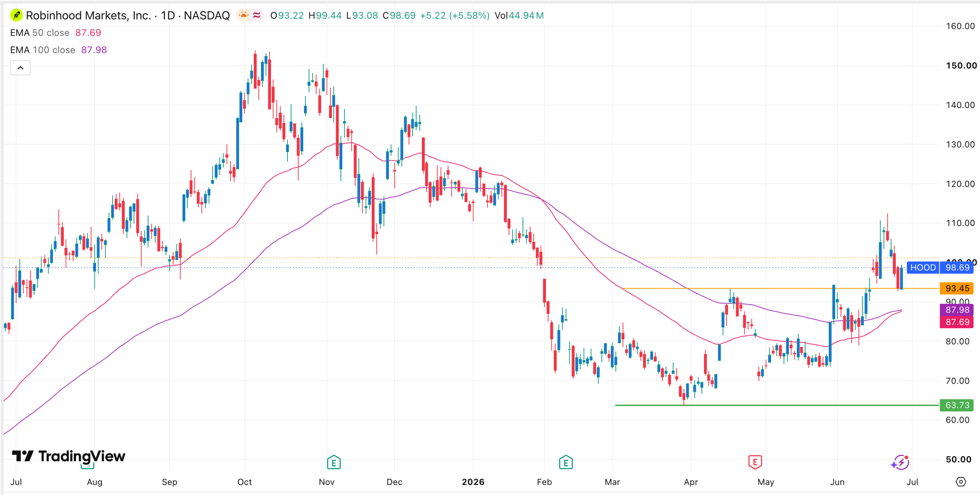Click the H 99.44 high value in header
Viewport: 980px width, 495px height.
pyautogui.click(x=325, y=15)
